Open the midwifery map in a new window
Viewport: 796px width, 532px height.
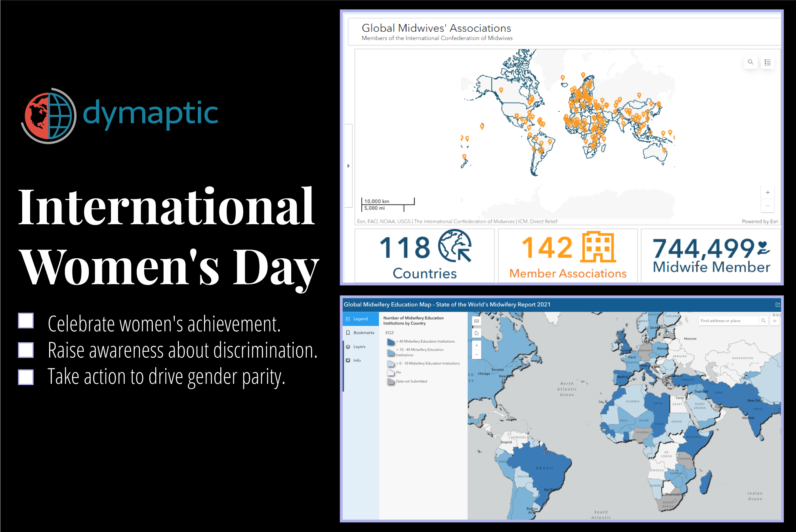[x=777, y=304]
